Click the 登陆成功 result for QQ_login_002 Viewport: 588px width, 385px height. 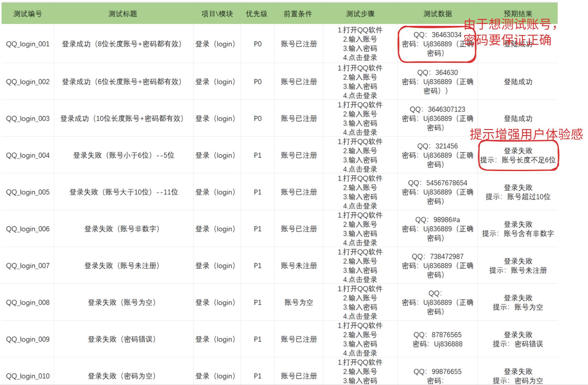[518, 82]
